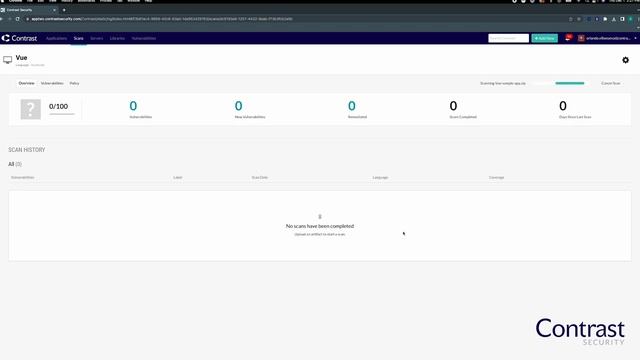This screenshot has width=640, height=360.
Task: Click the Add New button
Action: 544,38
